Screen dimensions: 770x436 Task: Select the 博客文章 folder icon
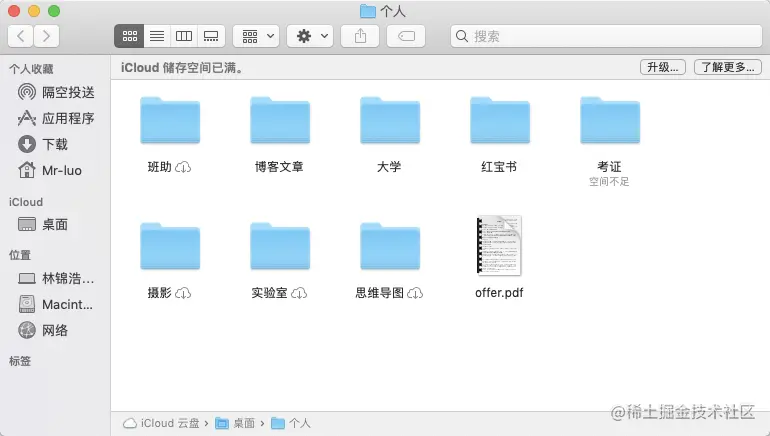coord(280,120)
